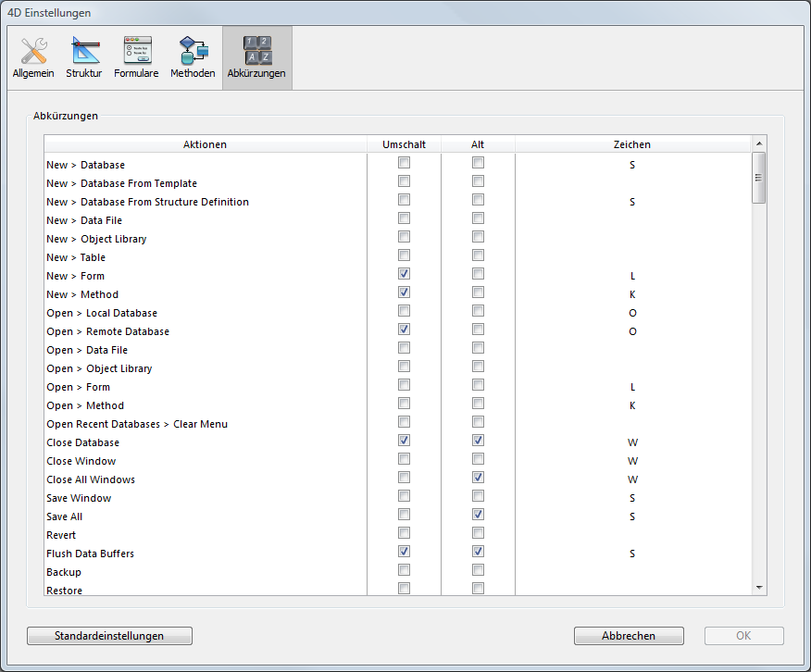Enable Umschalt for New > Database
This screenshot has height=672, width=811.
point(404,163)
